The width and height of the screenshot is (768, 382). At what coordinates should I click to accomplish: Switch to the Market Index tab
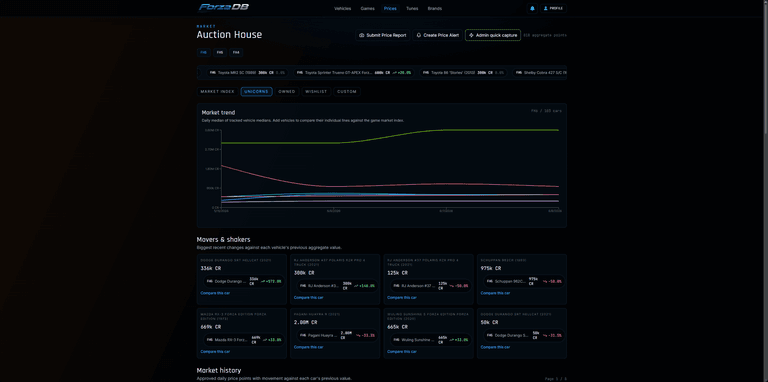[x=217, y=92]
